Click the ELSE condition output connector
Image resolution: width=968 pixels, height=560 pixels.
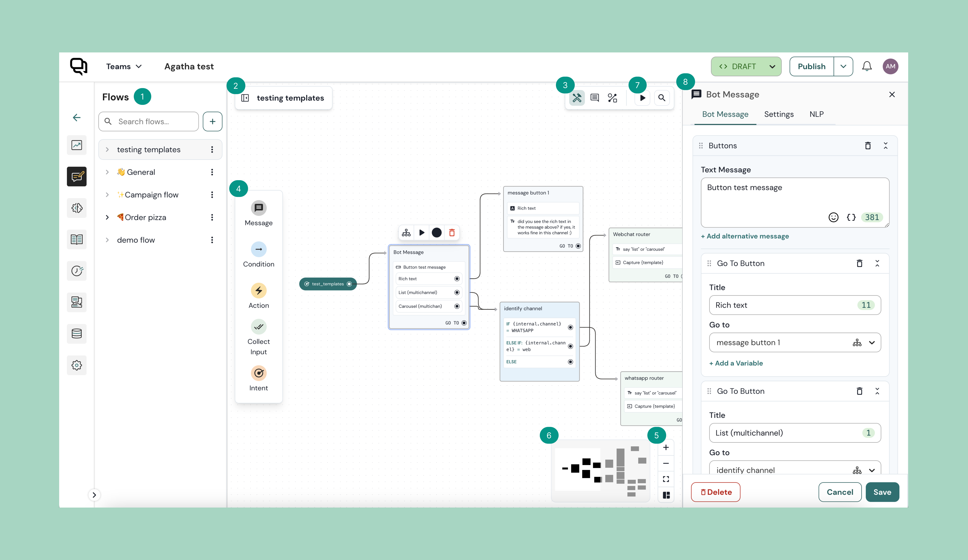pyautogui.click(x=570, y=362)
